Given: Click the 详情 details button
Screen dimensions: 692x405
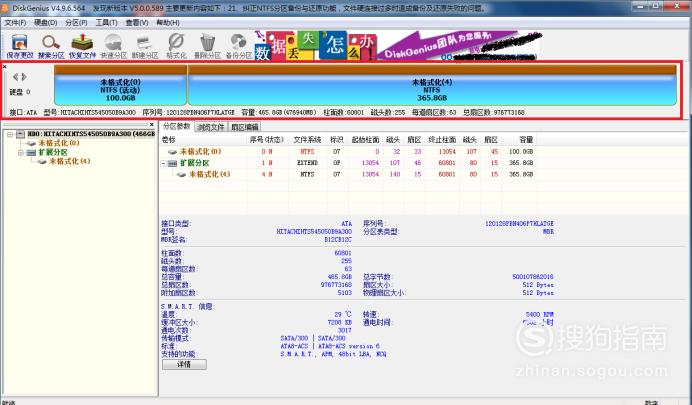Looking at the screenshot, I should click(184, 364).
